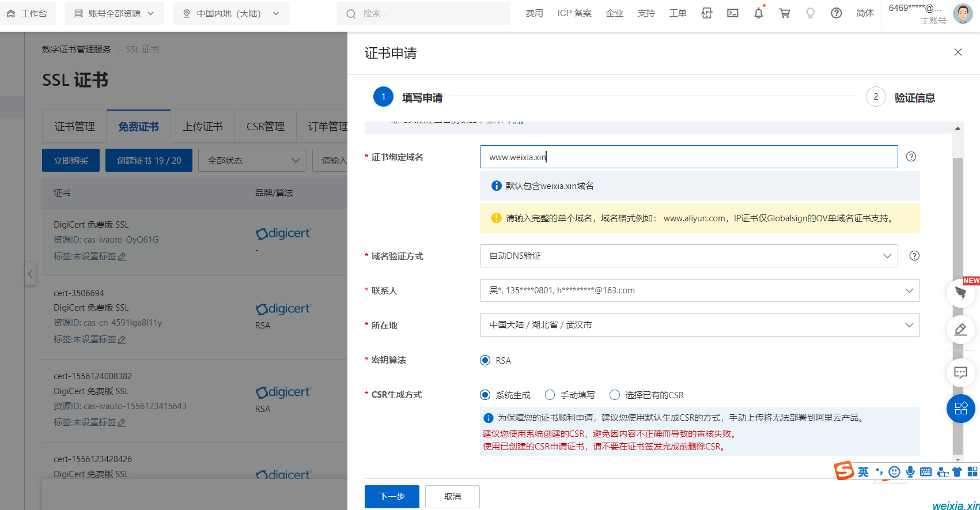The height and width of the screenshot is (510, 980).
Task: Click the form panel vertical scrollbar
Action: click(958, 305)
